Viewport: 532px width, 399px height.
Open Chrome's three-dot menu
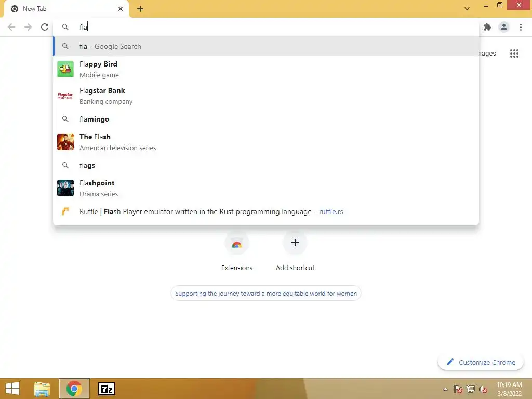click(x=521, y=27)
